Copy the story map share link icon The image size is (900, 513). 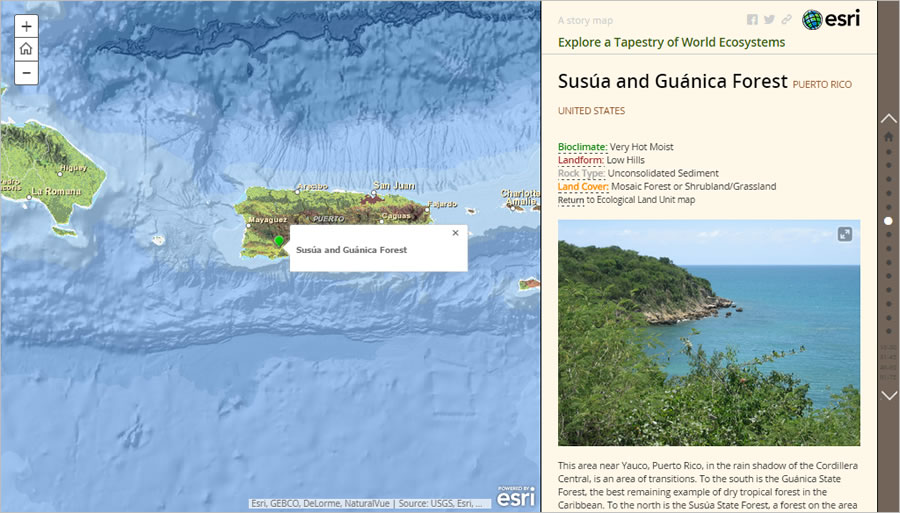pyautogui.click(x=786, y=20)
